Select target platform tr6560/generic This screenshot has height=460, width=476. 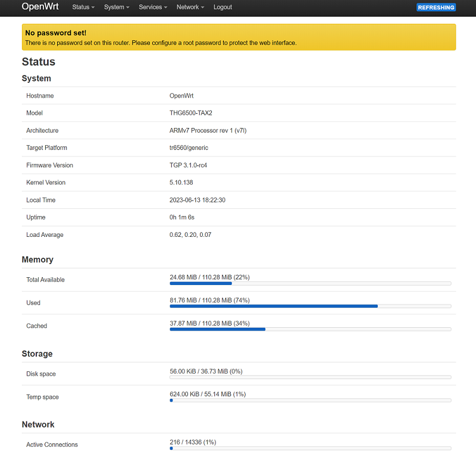189,148
